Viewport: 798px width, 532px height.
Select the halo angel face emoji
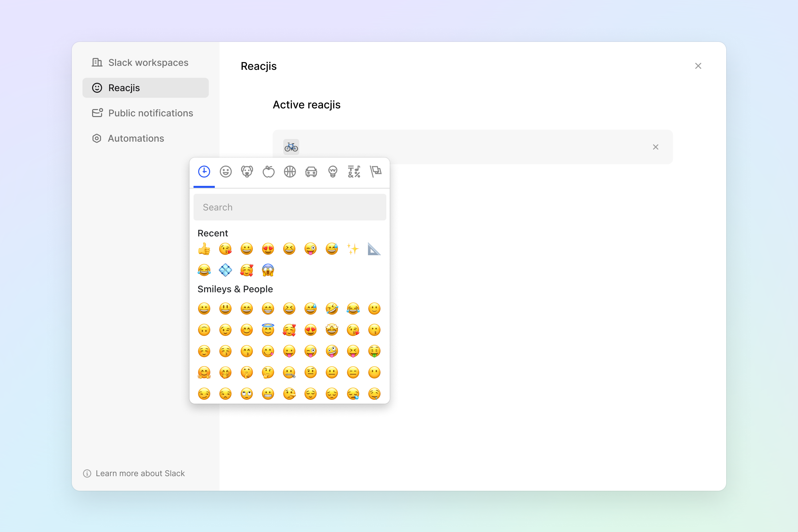tap(268, 330)
